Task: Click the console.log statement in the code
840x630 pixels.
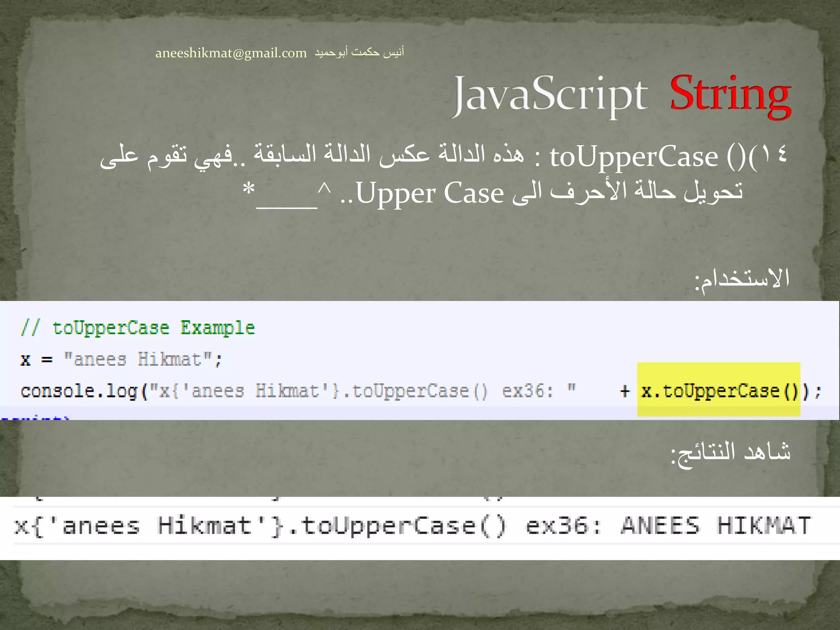Action: (x=421, y=391)
